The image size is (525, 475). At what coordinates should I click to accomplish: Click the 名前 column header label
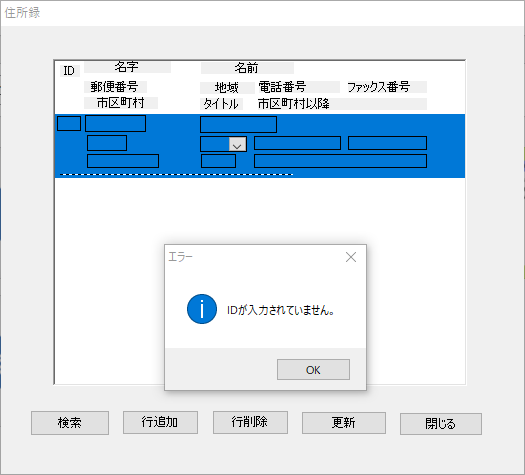pyautogui.click(x=247, y=68)
